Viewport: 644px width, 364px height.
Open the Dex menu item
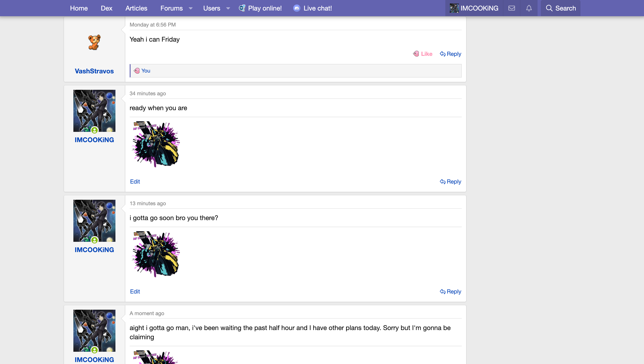(106, 8)
